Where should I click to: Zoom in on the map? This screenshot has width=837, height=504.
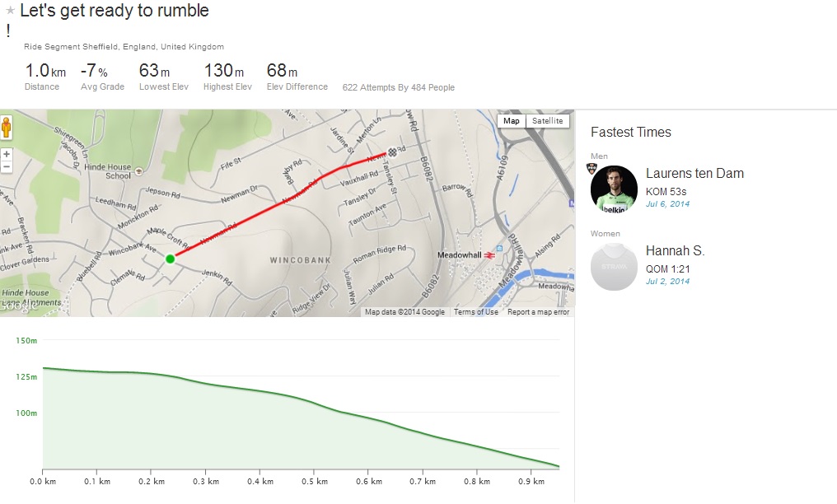coord(7,154)
